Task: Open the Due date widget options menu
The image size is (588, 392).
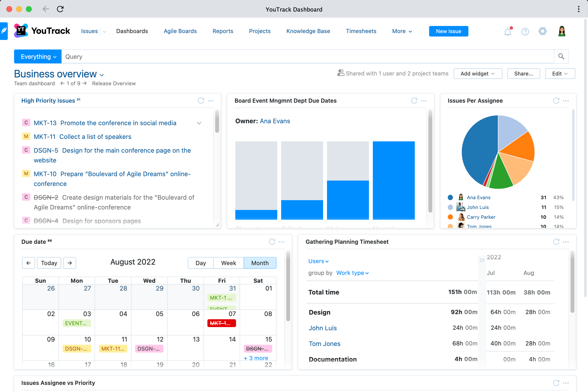Action: point(282,242)
